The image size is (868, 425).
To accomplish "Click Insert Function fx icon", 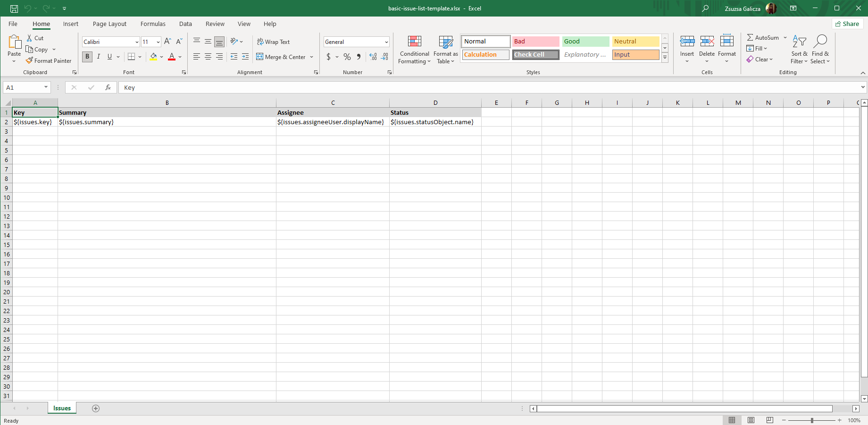I will [x=108, y=87].
